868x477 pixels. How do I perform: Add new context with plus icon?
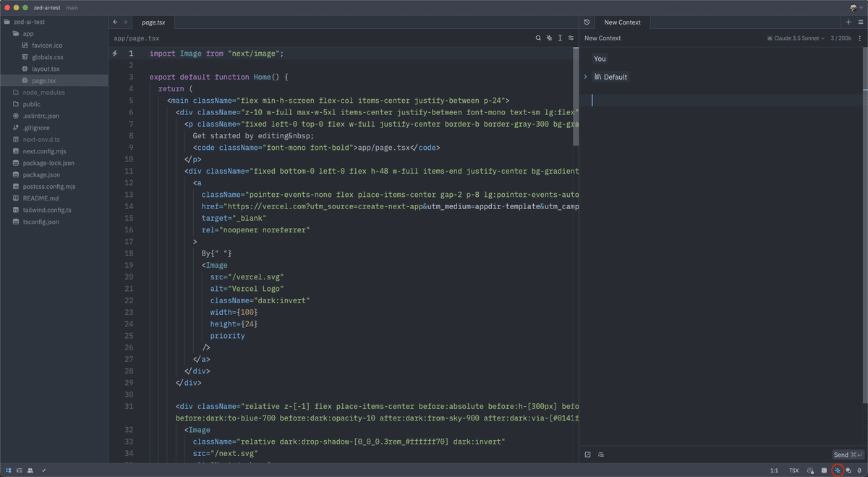(x=848, y=22)
